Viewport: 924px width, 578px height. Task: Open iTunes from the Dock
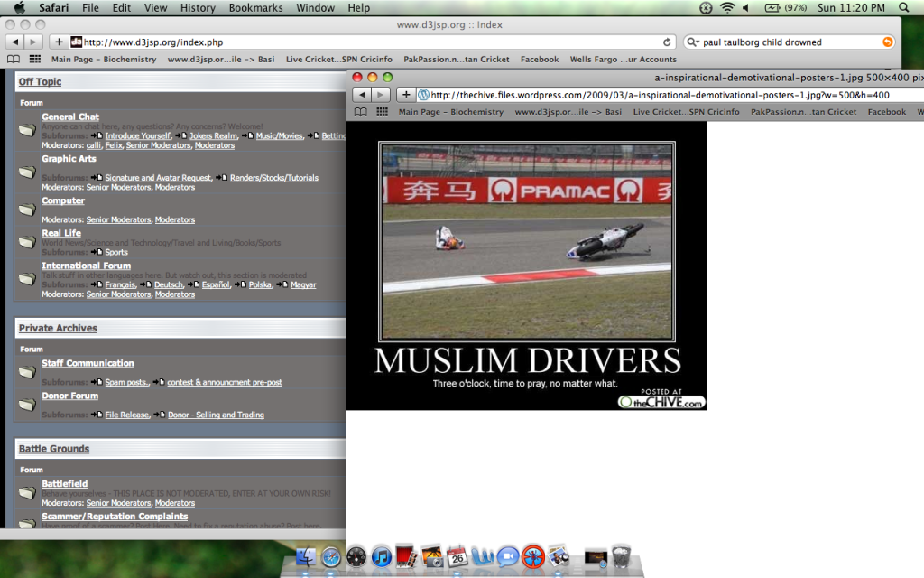[x=381, y=556]
